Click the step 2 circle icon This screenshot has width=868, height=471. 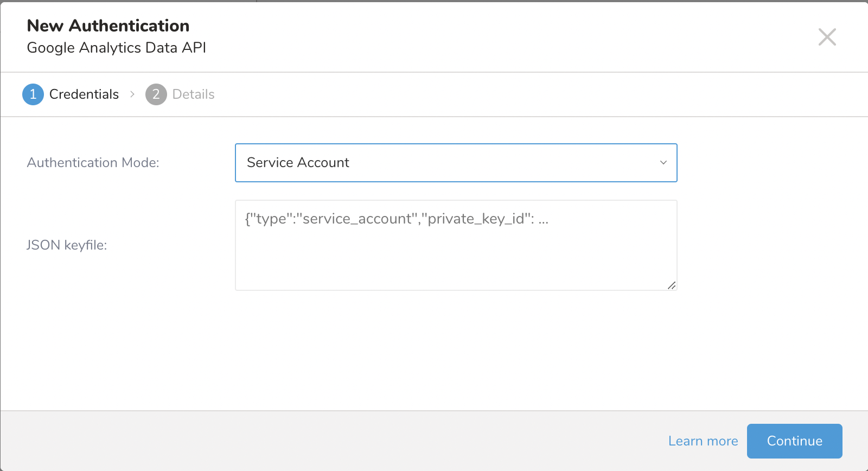[x=156, y=94]
